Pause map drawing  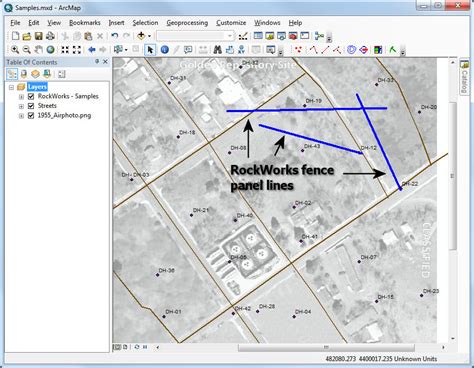point(145,347)
